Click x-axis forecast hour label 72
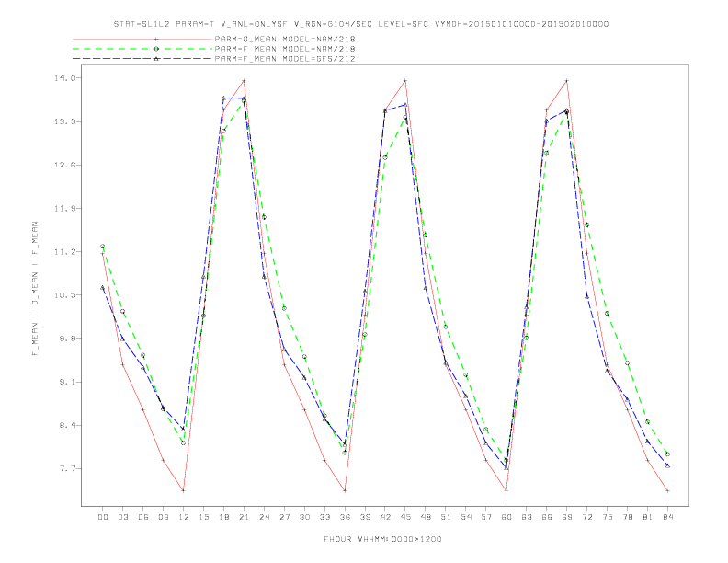728x563 pixels. [x=586, y=517]
